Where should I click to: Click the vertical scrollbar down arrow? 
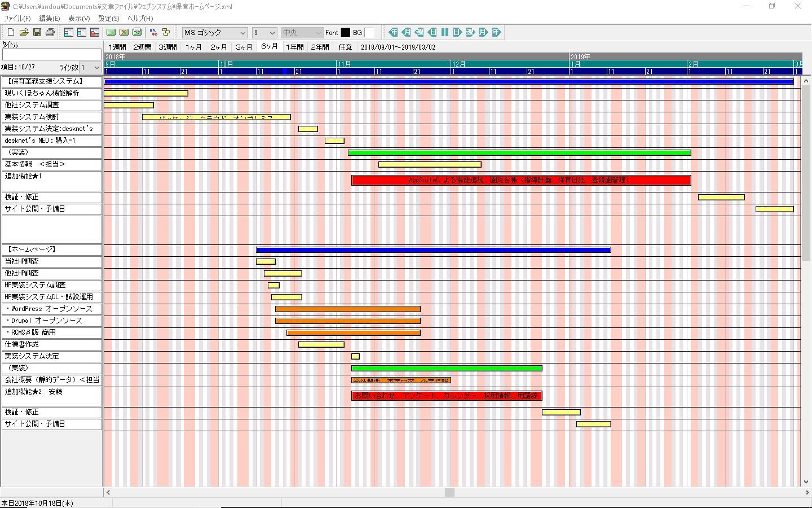(x=806, y=482)
